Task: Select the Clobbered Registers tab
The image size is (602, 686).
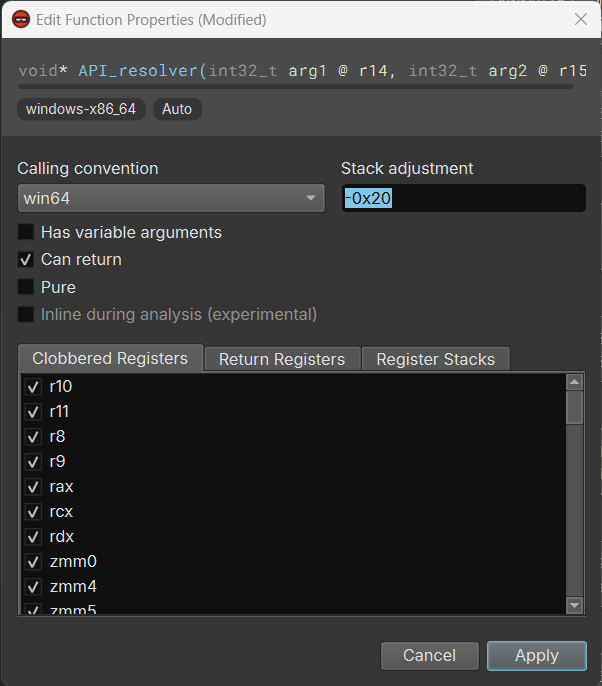Action: tap(110, 358)
